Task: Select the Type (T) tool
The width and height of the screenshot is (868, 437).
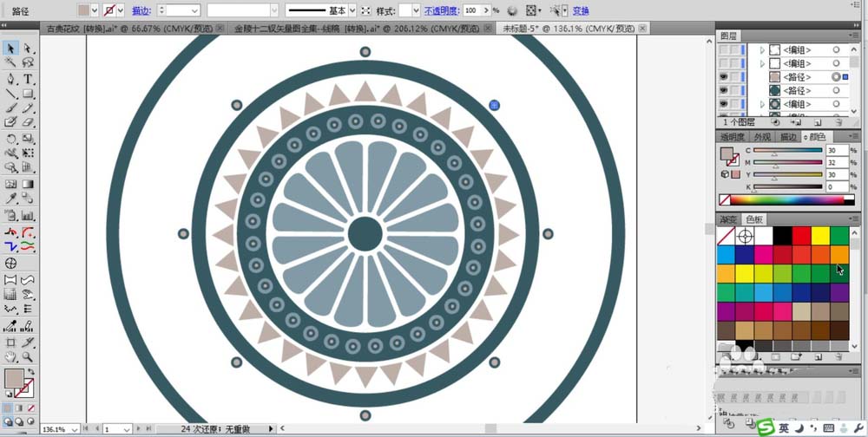Action: (28, 79)
